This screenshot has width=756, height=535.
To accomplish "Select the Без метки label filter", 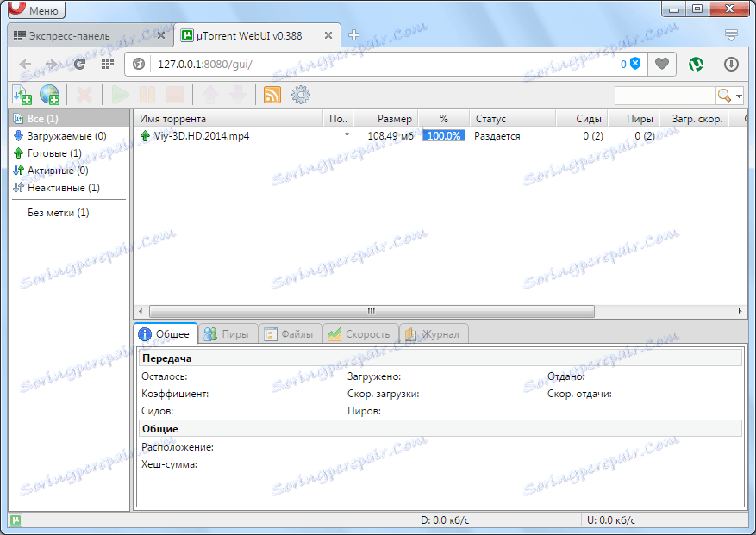I will pos(55,212).
